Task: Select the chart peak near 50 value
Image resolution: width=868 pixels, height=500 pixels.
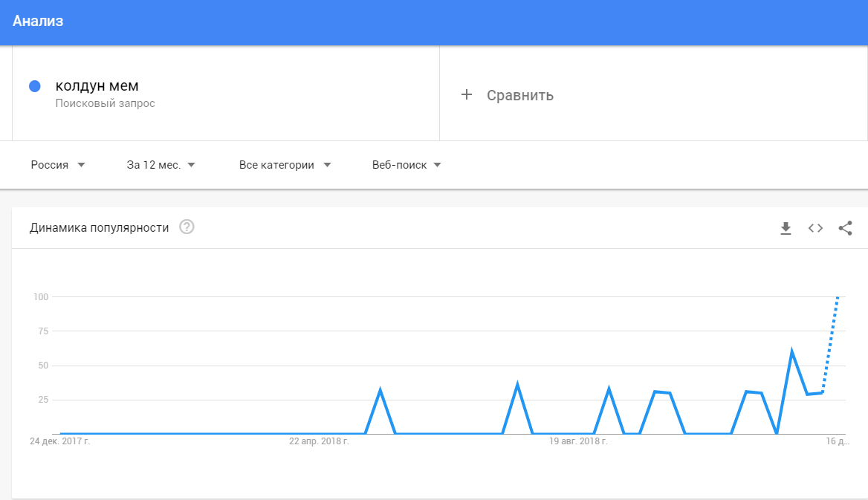Action: [x=791, y=351]
